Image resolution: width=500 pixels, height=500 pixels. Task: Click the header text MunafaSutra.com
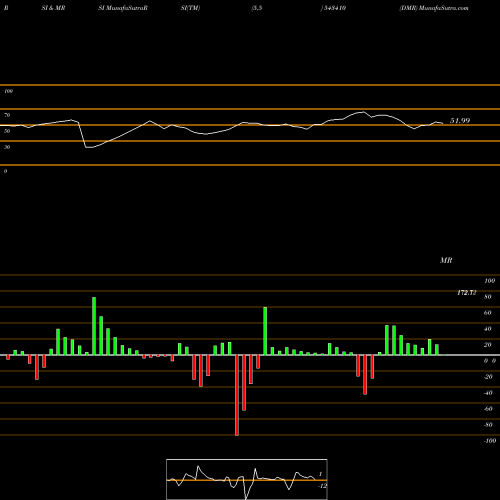point(444,8)
